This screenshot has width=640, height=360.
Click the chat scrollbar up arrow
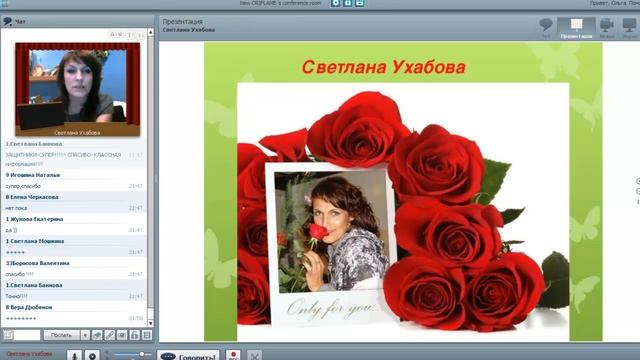151,32
